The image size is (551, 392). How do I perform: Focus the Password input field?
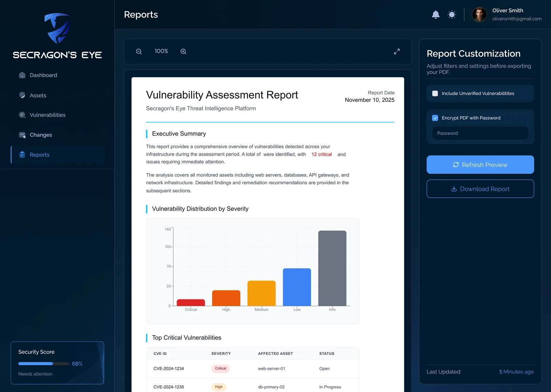point(480,133)
